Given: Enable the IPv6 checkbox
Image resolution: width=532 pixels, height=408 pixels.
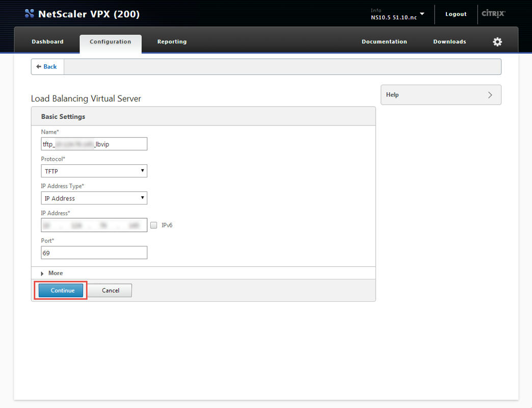Looking at the screenshot, I should click(154, 225).
